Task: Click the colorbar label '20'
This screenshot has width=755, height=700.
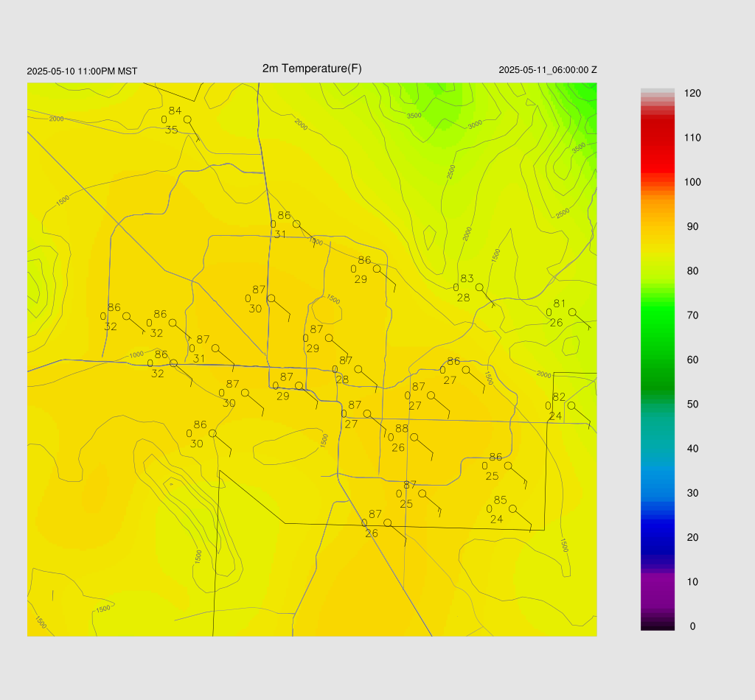Action: (692, 537)
